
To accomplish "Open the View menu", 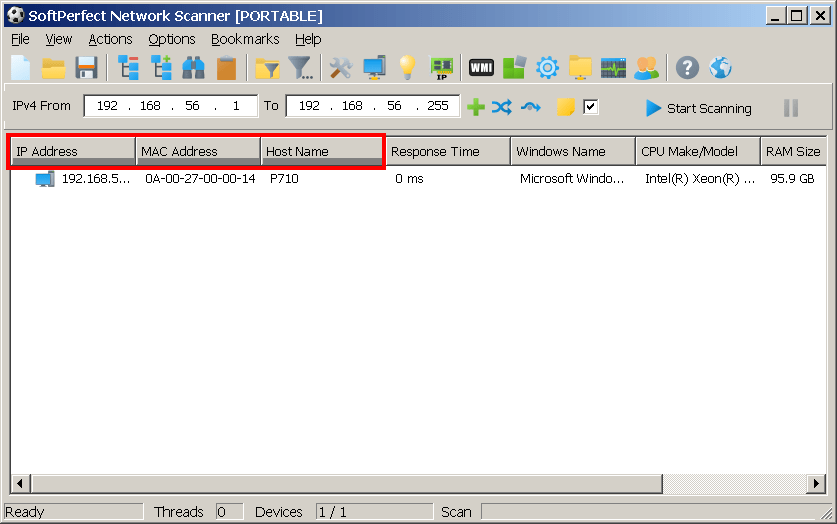I will [58, 39].
